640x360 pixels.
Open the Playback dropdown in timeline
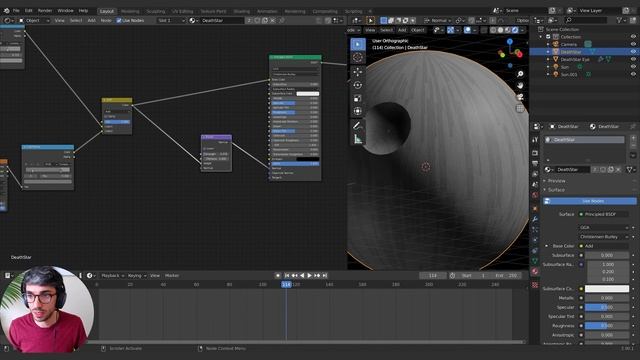112,276
